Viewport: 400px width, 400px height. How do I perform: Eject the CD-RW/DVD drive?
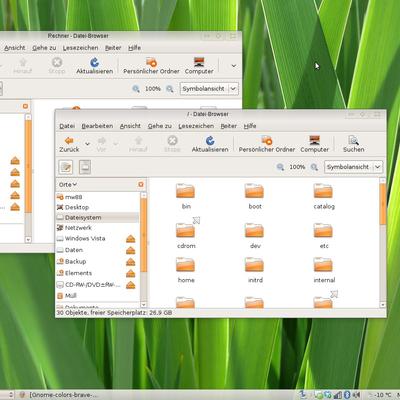131,285
